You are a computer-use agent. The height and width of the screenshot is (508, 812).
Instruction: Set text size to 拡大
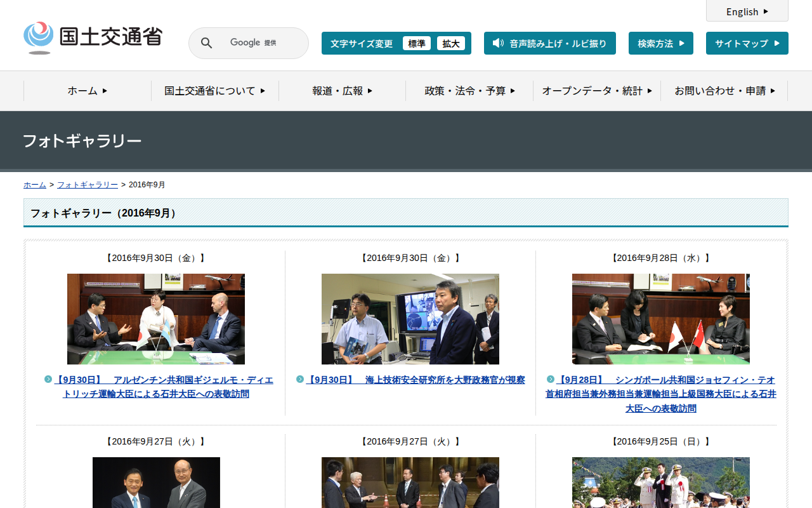[x=451, y=43]
